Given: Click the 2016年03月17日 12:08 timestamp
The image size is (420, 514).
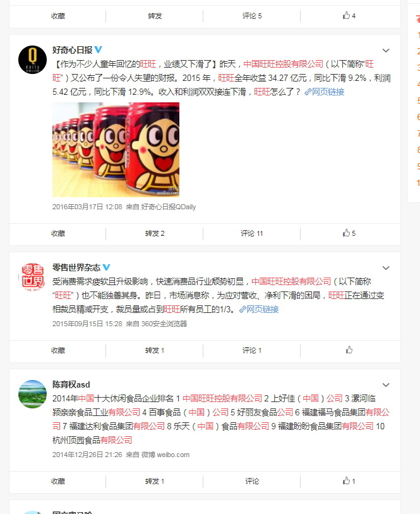Looking at the screenshot, I should coord(87,207).
